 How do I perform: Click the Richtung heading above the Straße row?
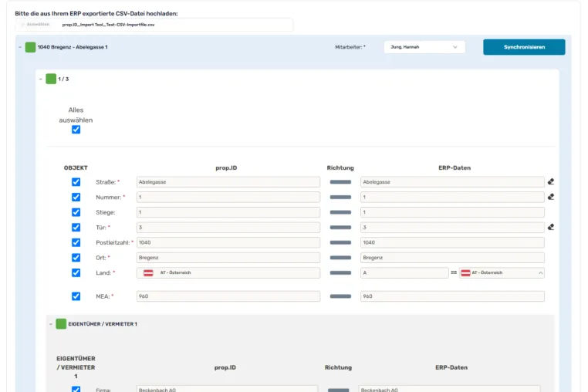(x=340, y=167)
